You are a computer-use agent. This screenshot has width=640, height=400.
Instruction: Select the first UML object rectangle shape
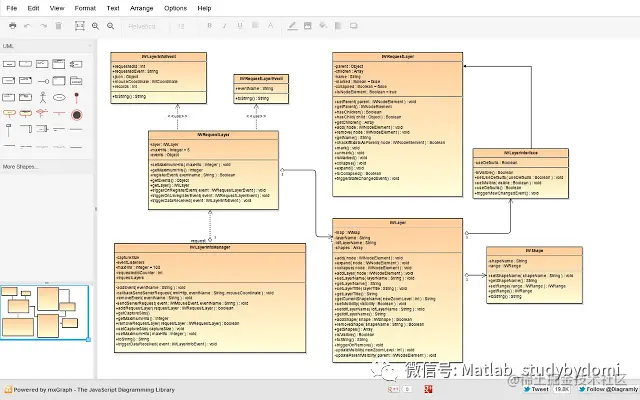(9, 64)
